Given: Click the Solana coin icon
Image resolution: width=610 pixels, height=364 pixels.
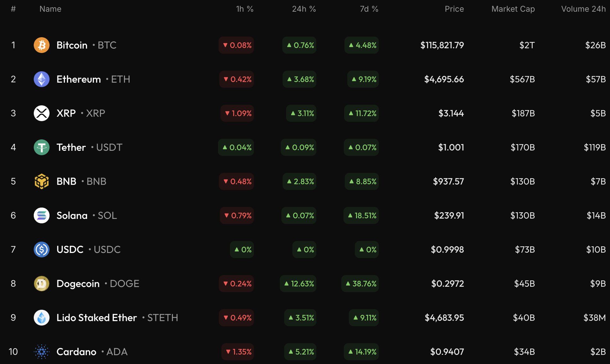Looking at the screenshot, I should 42,215.
